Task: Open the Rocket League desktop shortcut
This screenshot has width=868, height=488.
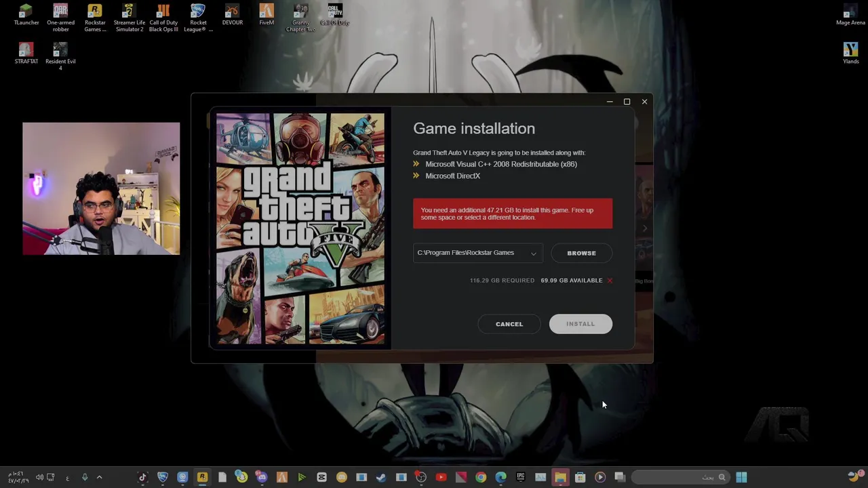Action: (198, 18)
